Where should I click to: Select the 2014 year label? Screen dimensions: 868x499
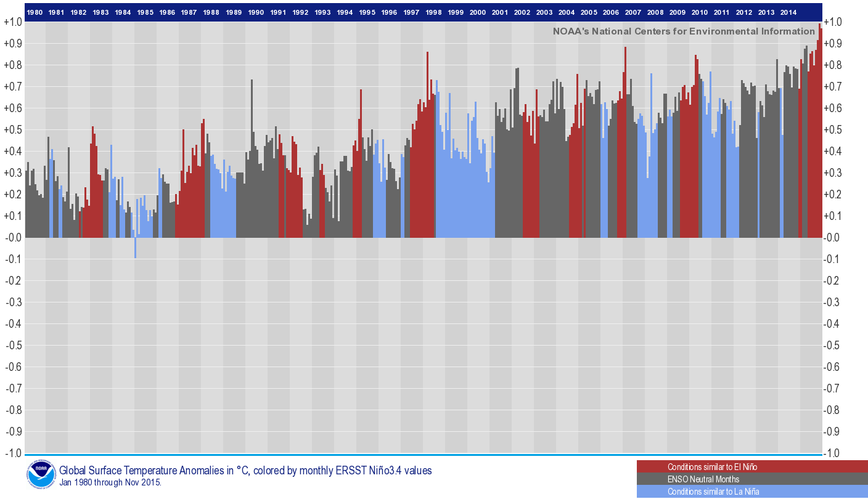(x=788, y=12)
